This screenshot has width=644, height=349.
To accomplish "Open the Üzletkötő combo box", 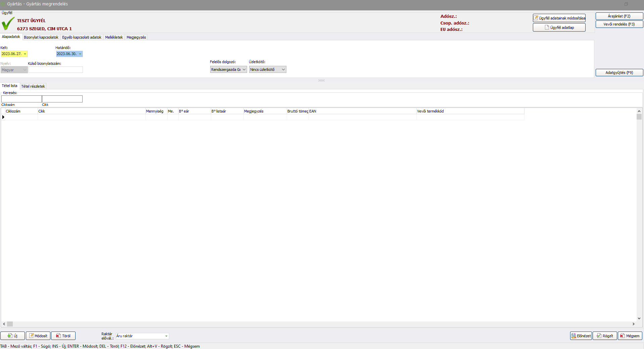I will coord(283,70).
